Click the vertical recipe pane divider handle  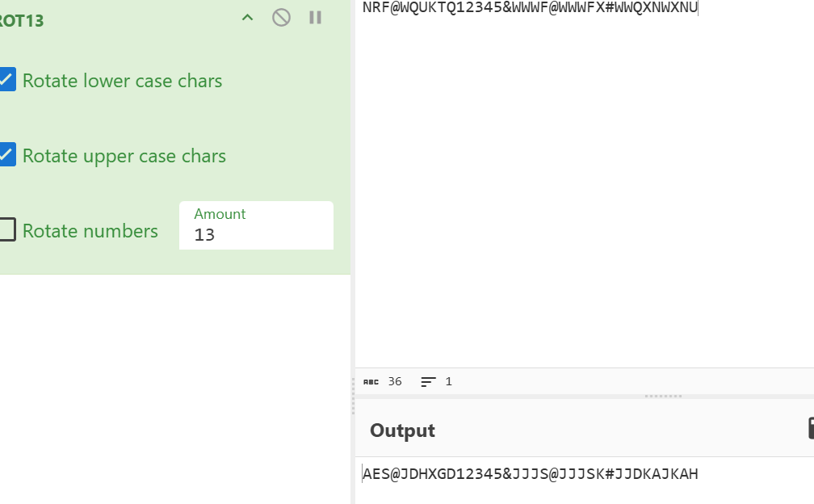tap(353, 396)
